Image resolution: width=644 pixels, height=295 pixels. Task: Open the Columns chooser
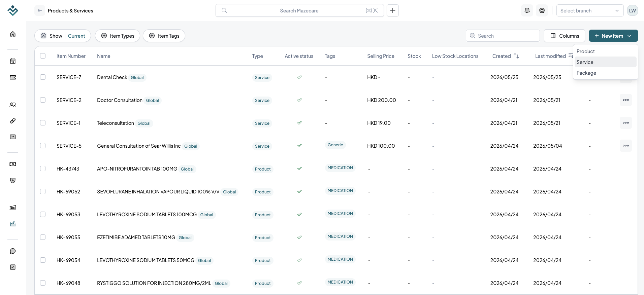click(565, 36)
